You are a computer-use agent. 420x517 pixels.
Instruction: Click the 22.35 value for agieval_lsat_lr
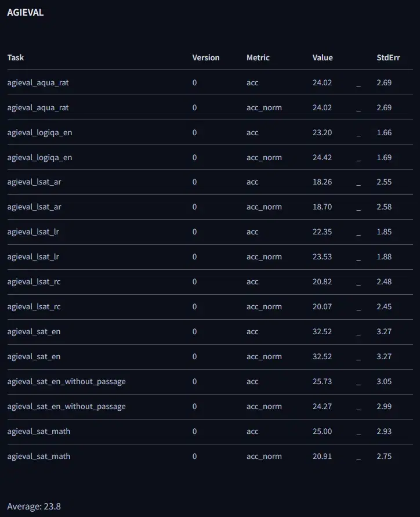322,232
